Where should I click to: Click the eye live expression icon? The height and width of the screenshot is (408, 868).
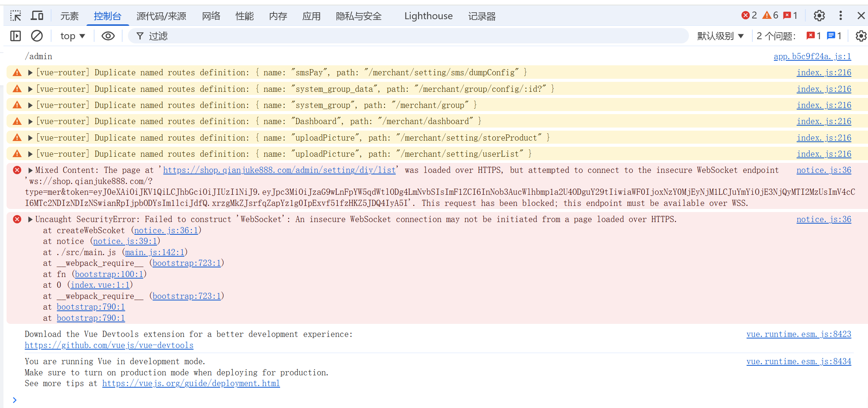pyautogui.click(x=108, y=36)
